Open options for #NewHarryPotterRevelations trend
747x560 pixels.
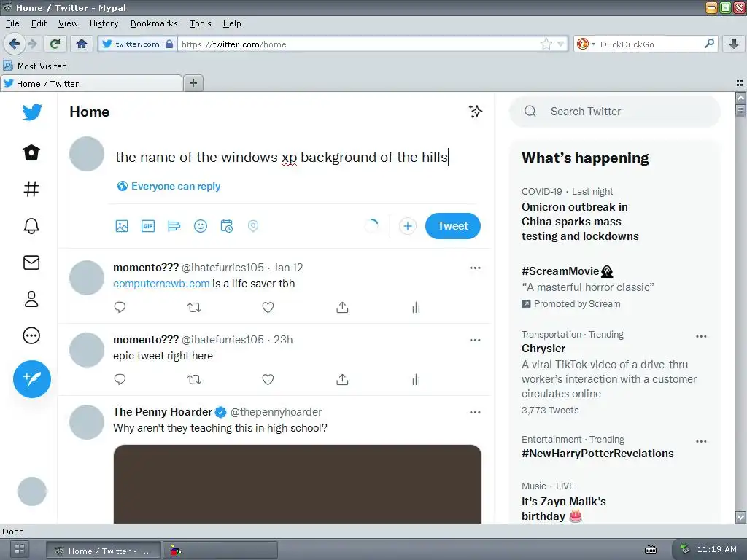(x=701, y=441)
